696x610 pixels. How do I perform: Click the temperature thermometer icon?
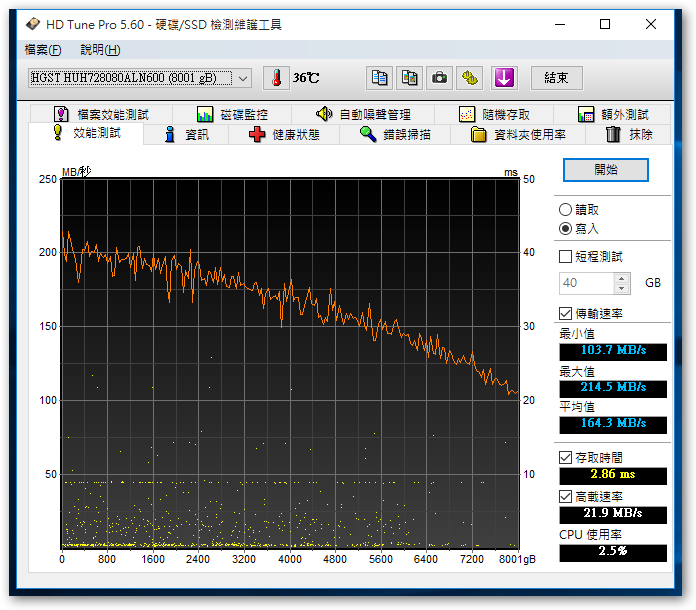point(274,78)
